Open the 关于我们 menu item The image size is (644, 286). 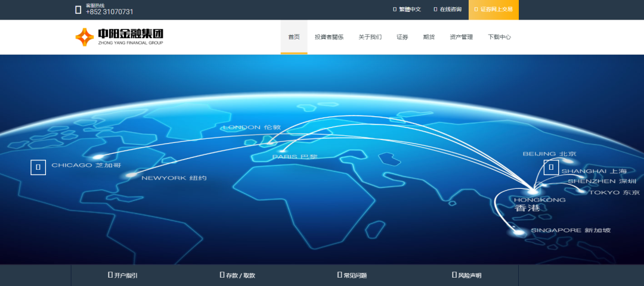[x=370, y=37]
